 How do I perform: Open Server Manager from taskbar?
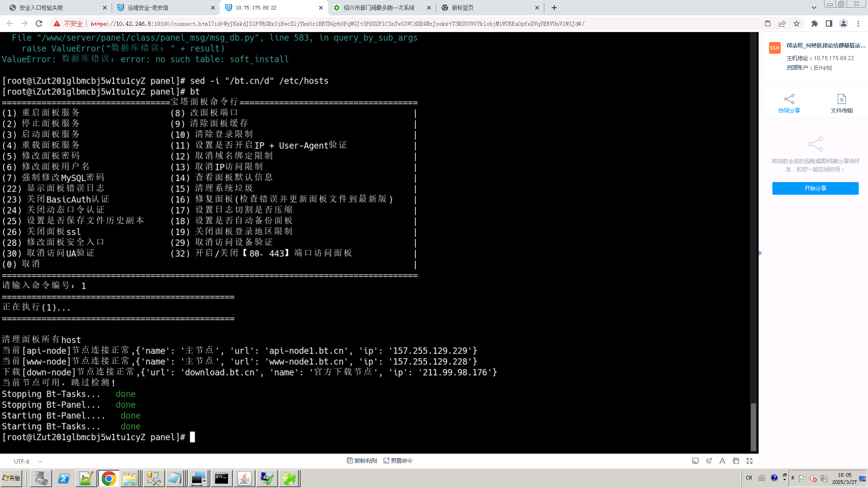(41, 478)
